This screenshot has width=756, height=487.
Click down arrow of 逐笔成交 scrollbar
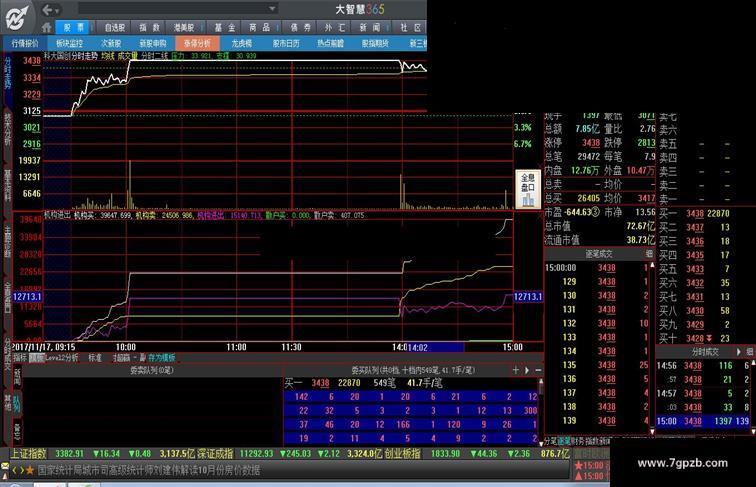pos(652,432)
